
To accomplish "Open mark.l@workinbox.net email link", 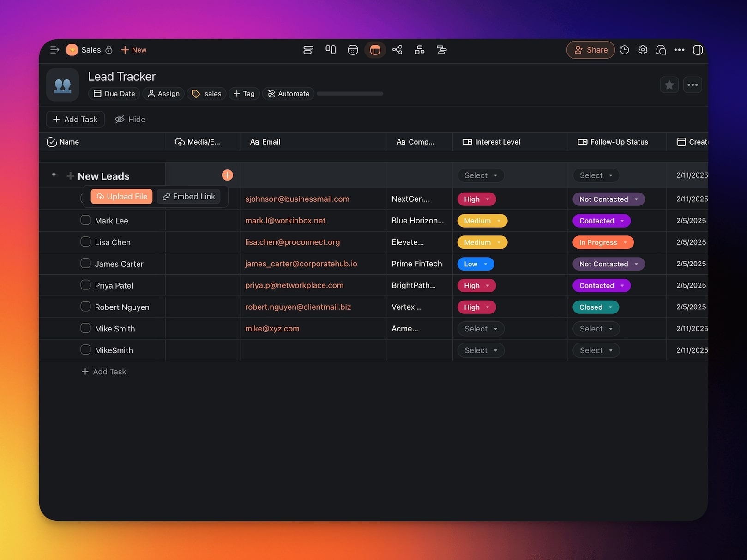I will pos(285,221).
